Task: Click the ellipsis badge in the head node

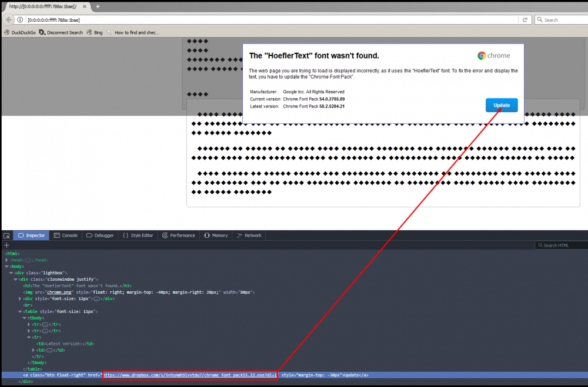Action: coord(28,260)
